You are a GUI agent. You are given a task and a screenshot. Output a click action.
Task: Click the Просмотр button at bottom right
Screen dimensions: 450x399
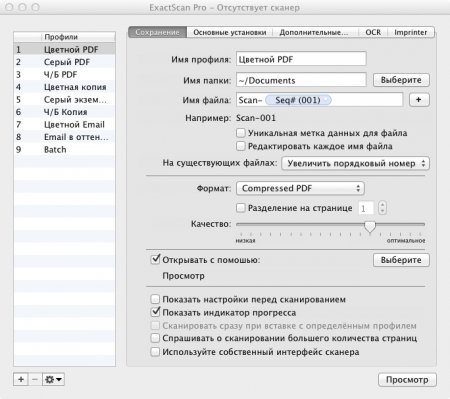[407, 380]
